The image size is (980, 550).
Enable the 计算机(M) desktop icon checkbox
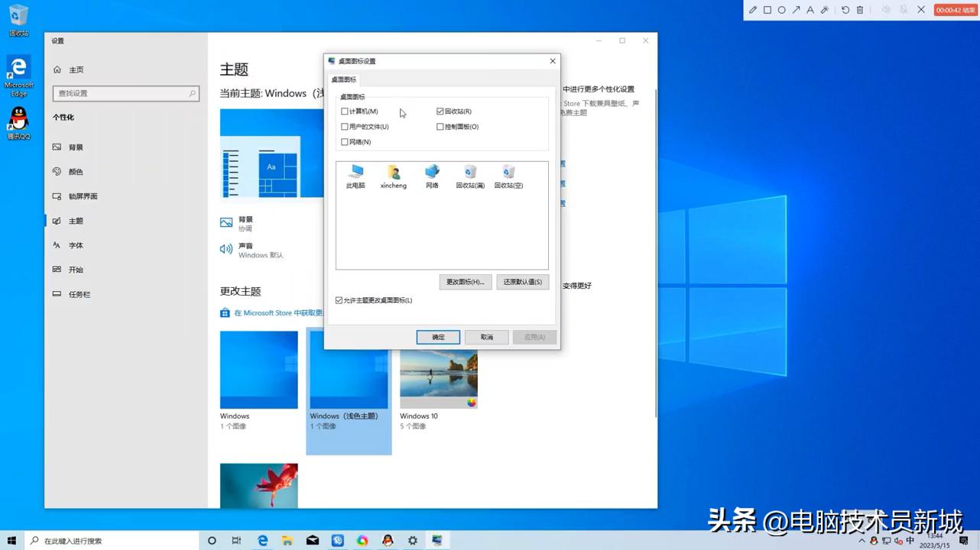pyautogui.click(x=345, y=111)
